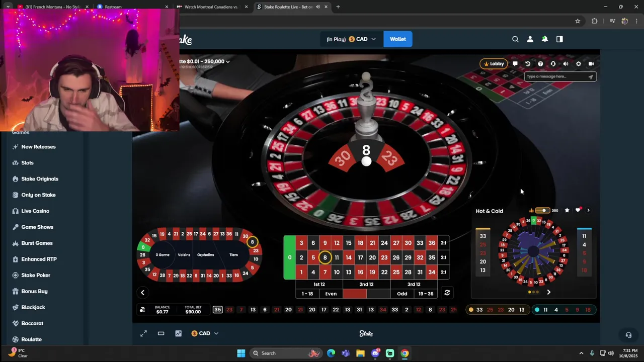Click the statistics bar chart icon
The height and width of the screenshot is (362, 644).
531,211
